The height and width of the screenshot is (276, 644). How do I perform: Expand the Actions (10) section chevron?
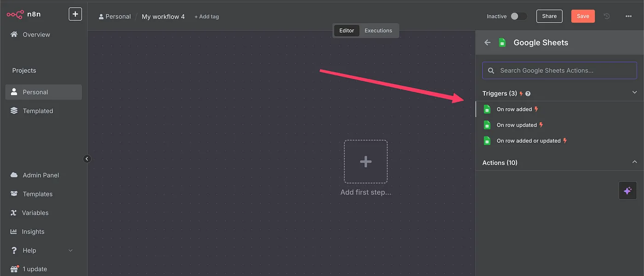(635, 162)
